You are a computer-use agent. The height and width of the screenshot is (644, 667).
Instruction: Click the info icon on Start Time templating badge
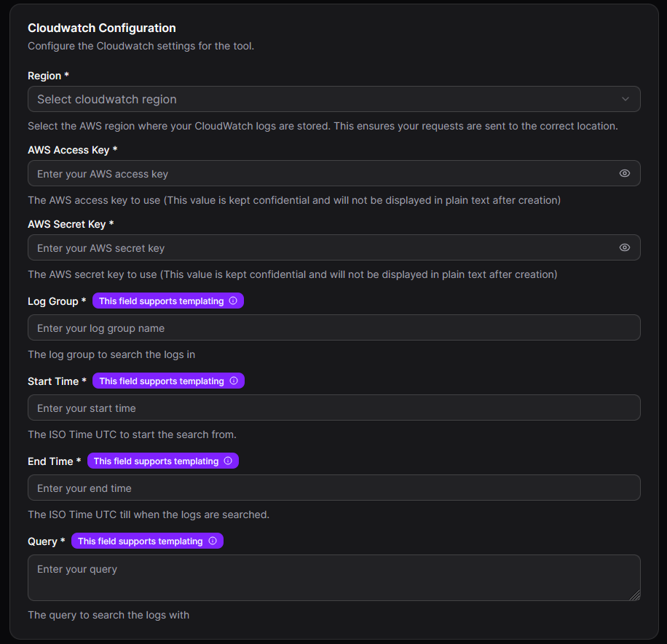[234, 381]
